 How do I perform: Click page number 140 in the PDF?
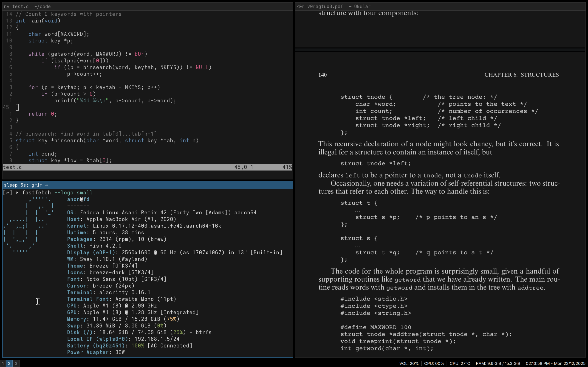322,75
